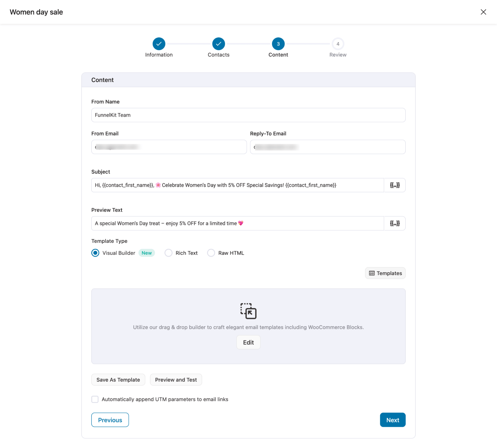Select Rich Text template type
This screenshot has width=497, height=448.
pyautogui.click(x=168, y=253)
